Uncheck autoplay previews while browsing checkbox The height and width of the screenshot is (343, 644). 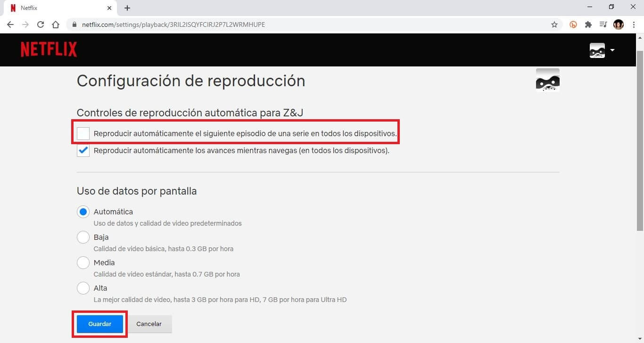(83, 151)
